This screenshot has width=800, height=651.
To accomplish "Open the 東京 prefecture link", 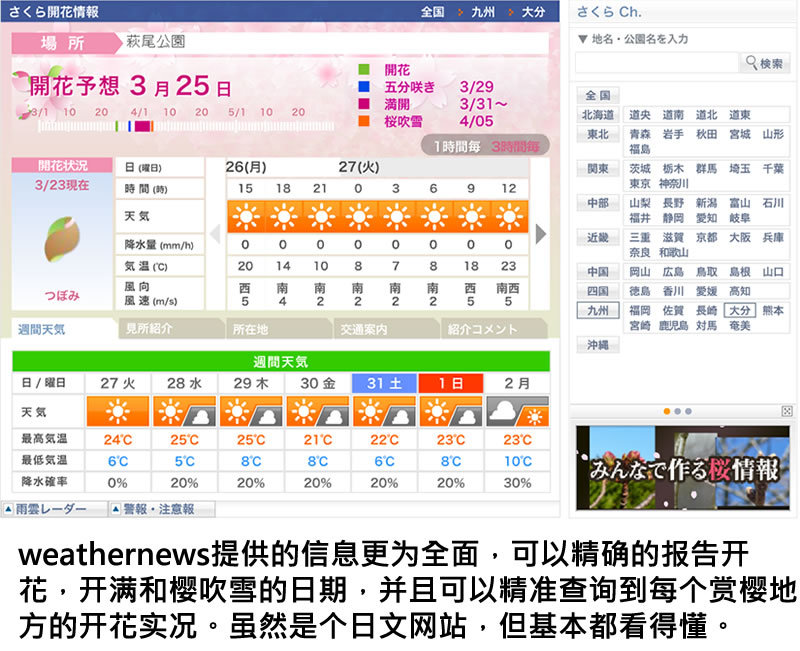I will 639,183.
